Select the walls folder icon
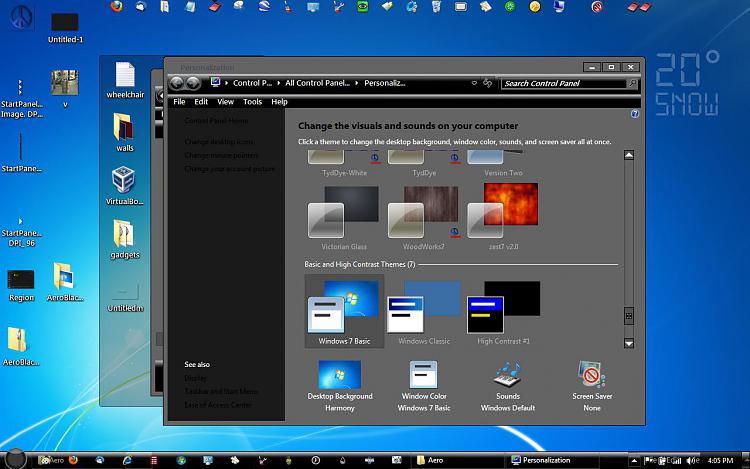 [124, 132]
